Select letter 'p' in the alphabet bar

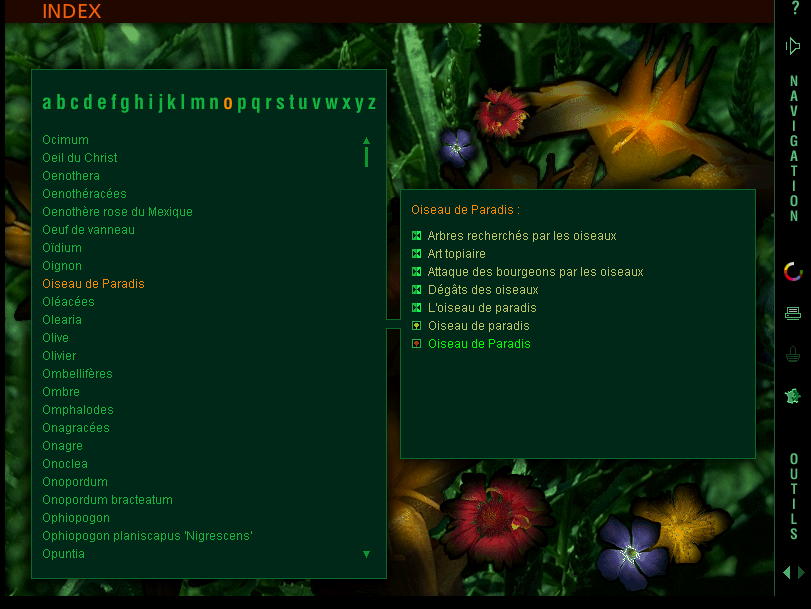[x=242, y=102]
